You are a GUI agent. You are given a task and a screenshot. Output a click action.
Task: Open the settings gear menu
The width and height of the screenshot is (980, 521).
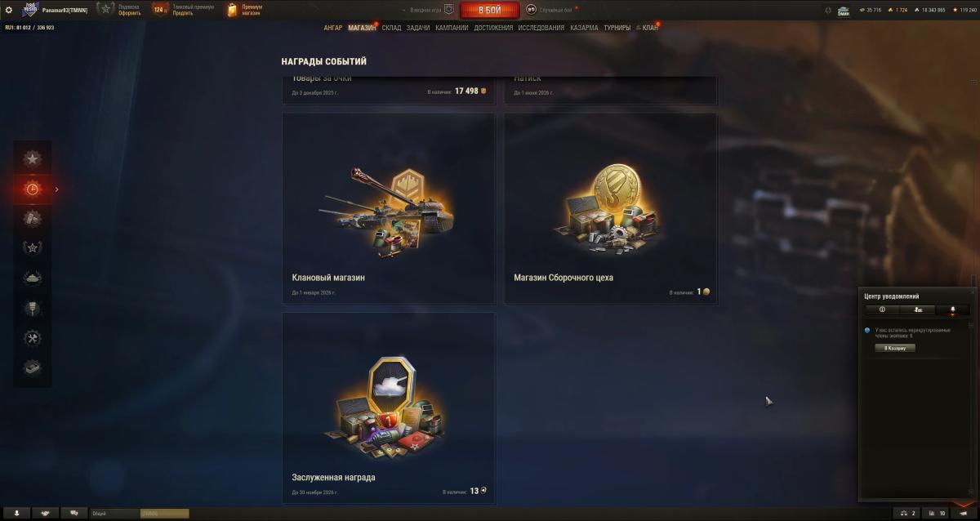coord(8,10)
